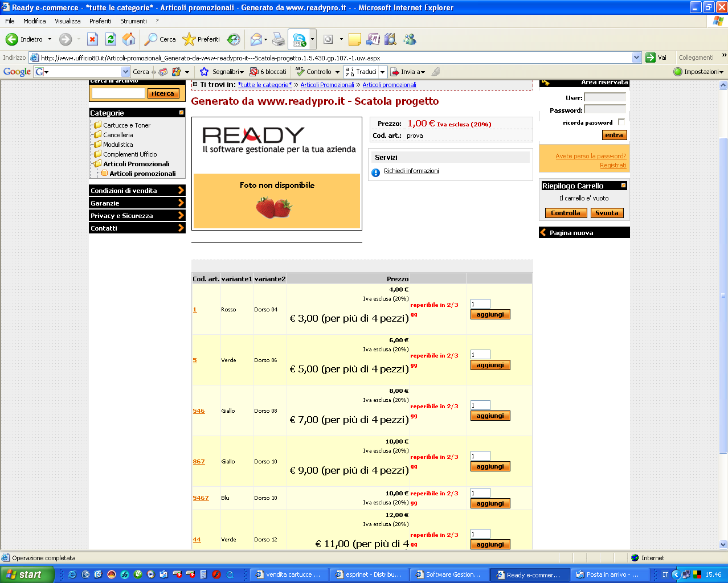Screen dimensions: 728x583
Task: Click Controllo spell check icon
Action: click(300, 72)
